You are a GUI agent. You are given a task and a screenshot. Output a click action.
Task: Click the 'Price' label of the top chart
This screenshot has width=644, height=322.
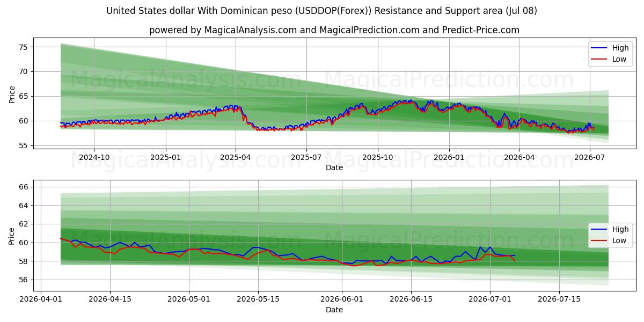click(12, 93)
